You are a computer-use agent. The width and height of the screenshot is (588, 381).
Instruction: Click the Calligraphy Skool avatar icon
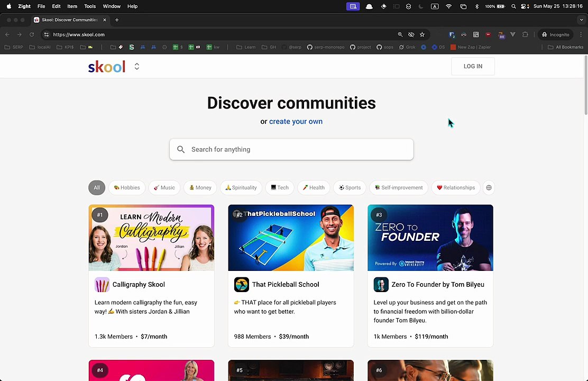click(102, 285)
